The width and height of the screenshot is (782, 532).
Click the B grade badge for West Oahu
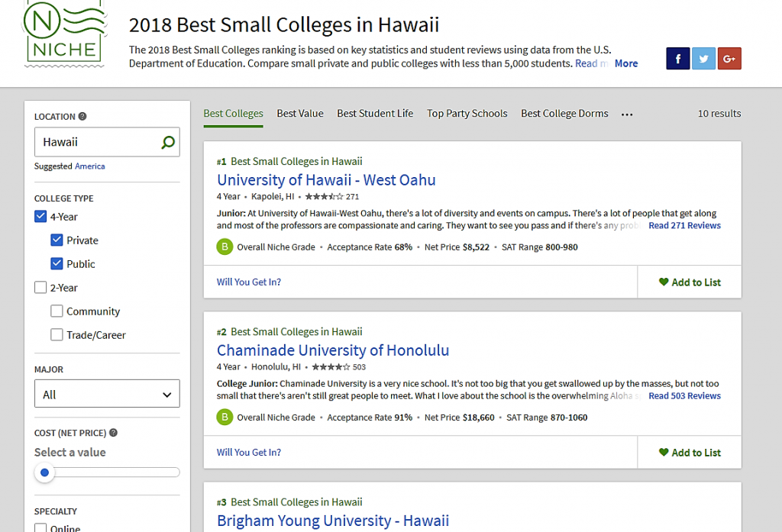(x=225, y=247)
